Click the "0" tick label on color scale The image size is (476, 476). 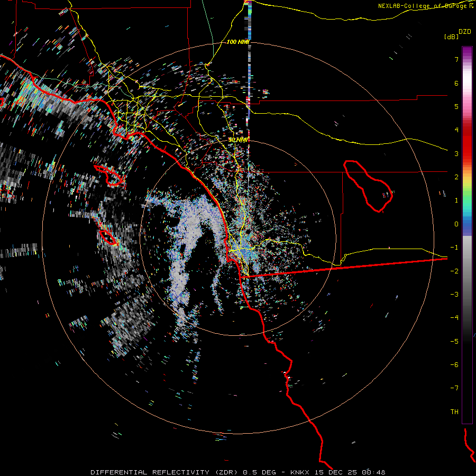coord(456,224)
